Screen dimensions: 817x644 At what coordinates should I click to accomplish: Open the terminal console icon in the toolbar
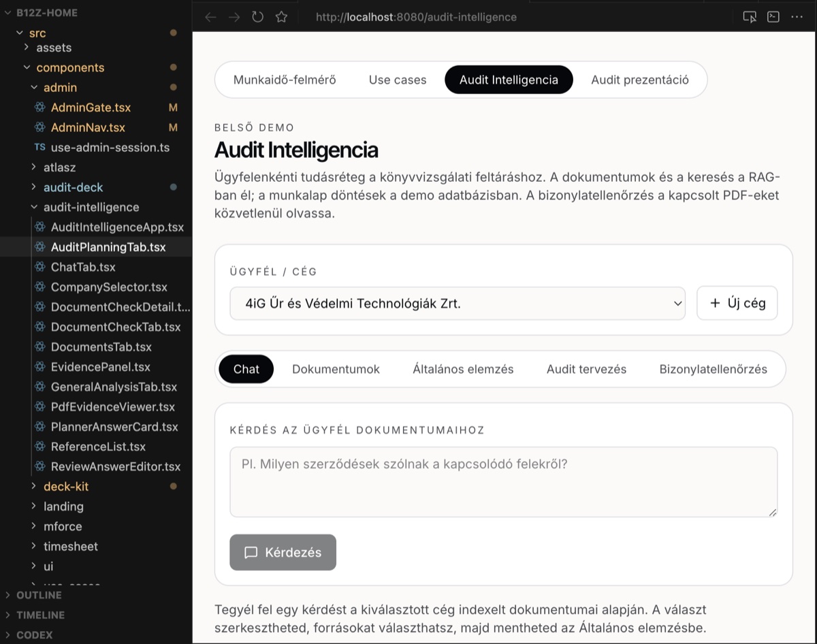tap(773, 17)
